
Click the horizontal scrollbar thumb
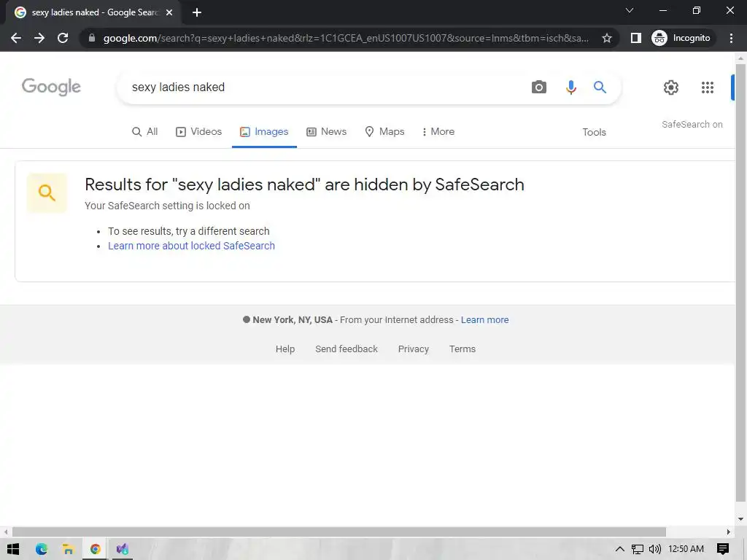tap(338, 532)
